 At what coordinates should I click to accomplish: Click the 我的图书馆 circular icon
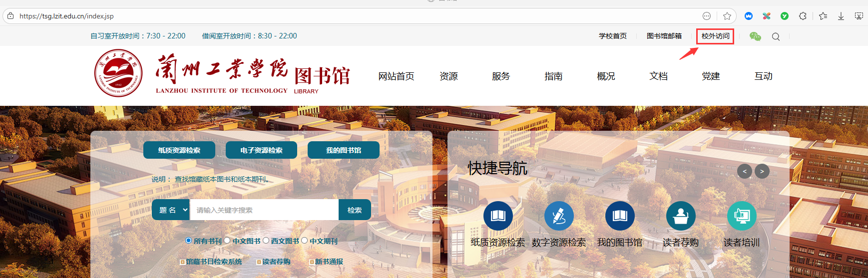pyautogui.click(x=620, y=216)
